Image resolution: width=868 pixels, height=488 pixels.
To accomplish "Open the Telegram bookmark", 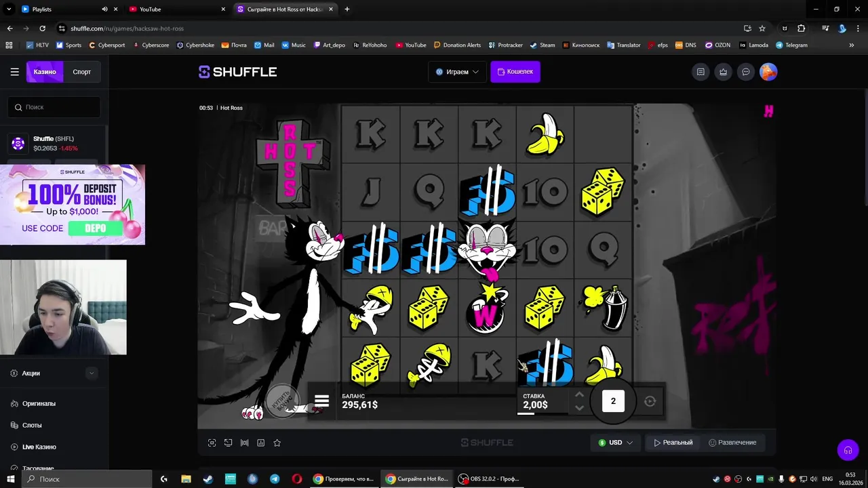I will coord(791,45).
